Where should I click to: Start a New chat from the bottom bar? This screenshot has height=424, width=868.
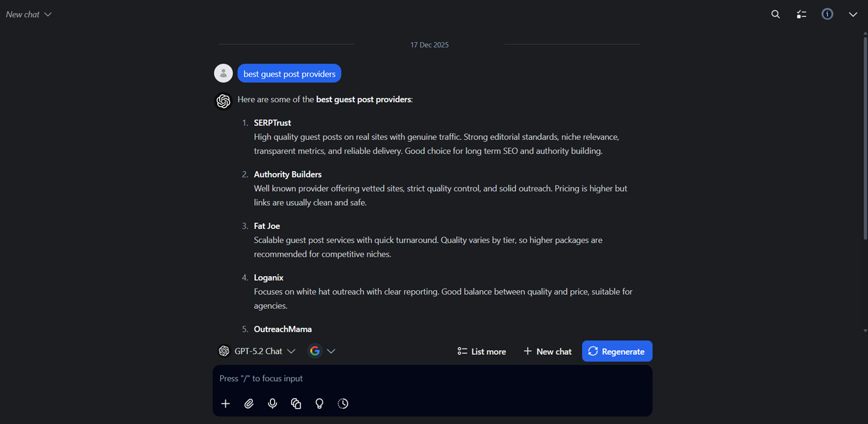547,351
